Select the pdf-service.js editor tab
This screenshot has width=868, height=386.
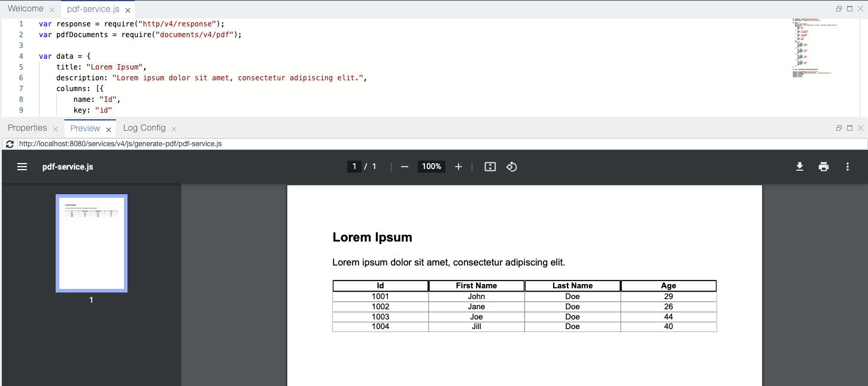[93, 9]
